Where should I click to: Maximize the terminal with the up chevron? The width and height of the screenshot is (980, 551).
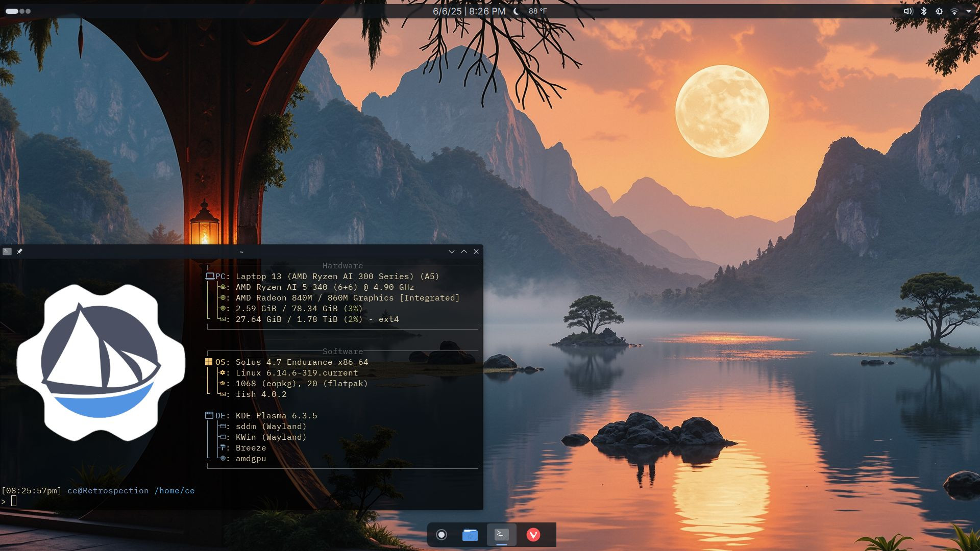[464, 252]
